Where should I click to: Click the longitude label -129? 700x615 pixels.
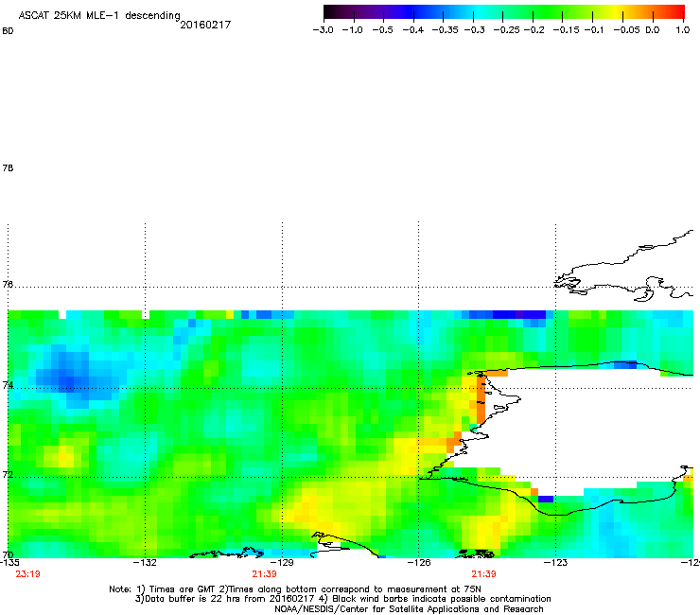point(282,563)
